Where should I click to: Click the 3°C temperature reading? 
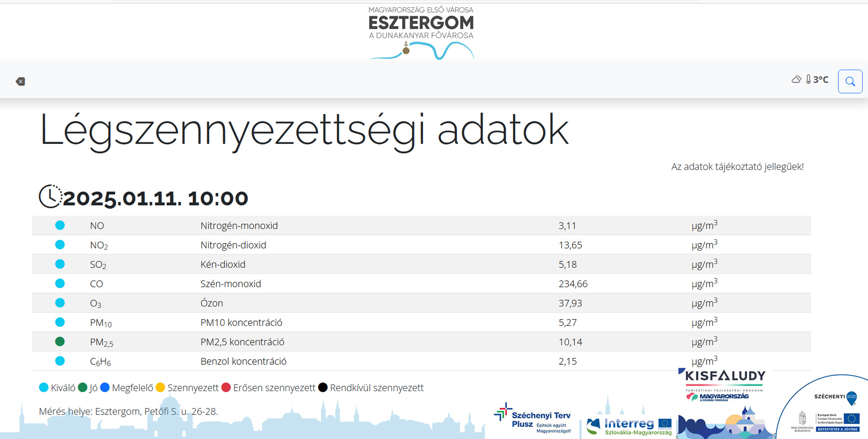[821, 80]
